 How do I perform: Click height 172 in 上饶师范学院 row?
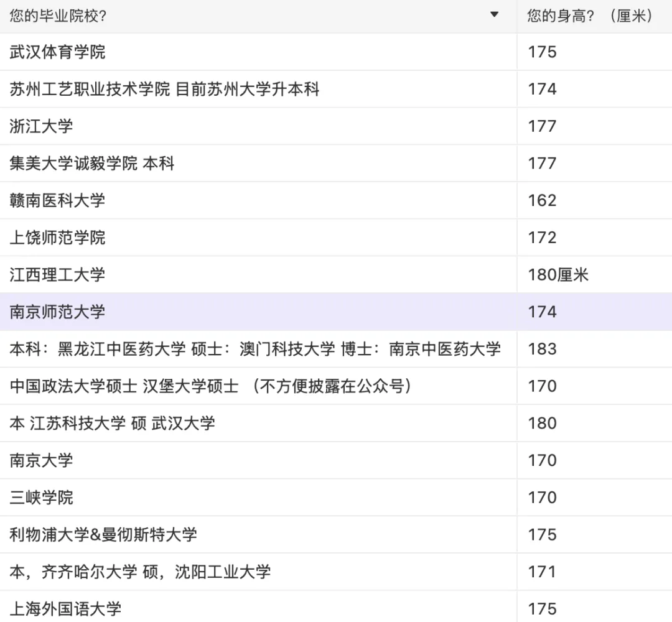tap(594, 238)
